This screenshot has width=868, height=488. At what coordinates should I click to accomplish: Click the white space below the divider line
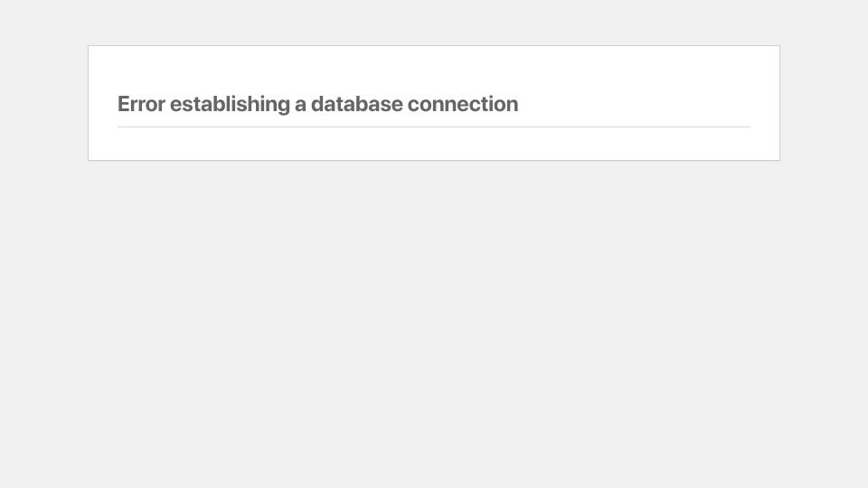tap(434, 144)
